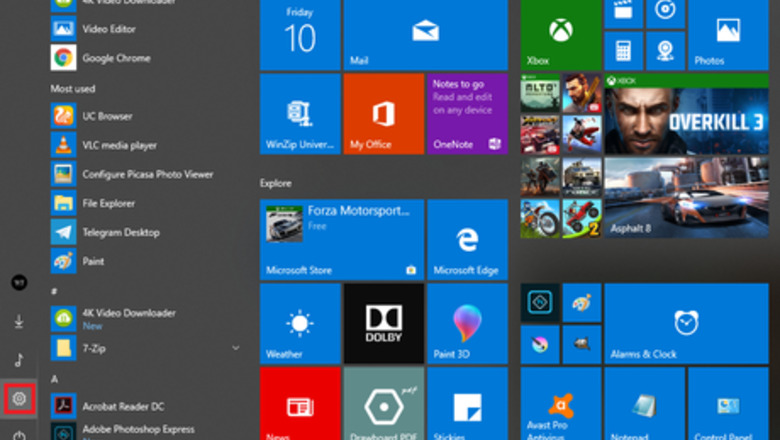Open the Notepad tile

644,404
